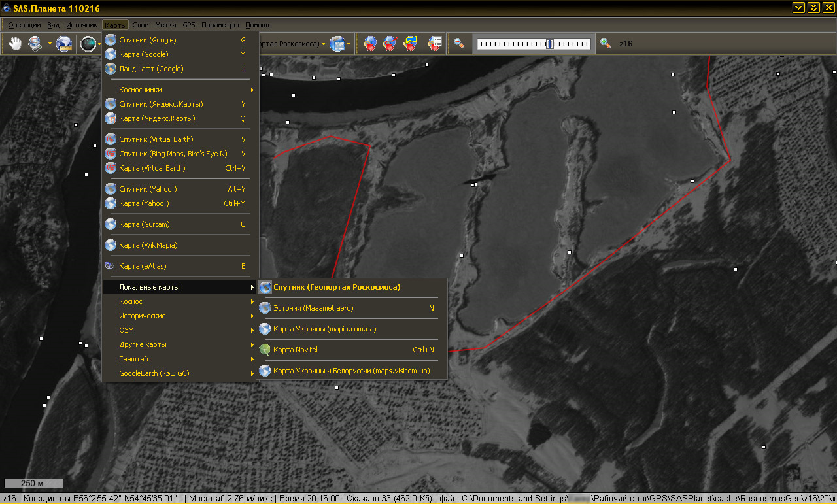Click the 250 м scale bar
Viewport: 837px width, 504px height.
(x=33, y=483)
